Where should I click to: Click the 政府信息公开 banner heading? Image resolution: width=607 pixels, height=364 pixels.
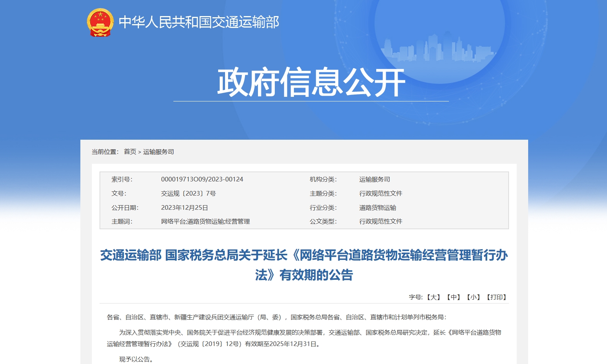click(311, 82)
